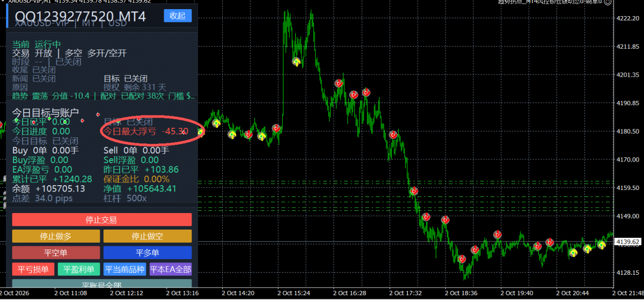
Task: Click the Sell浮盈 0.00 value
Action: tap(131, 160)
